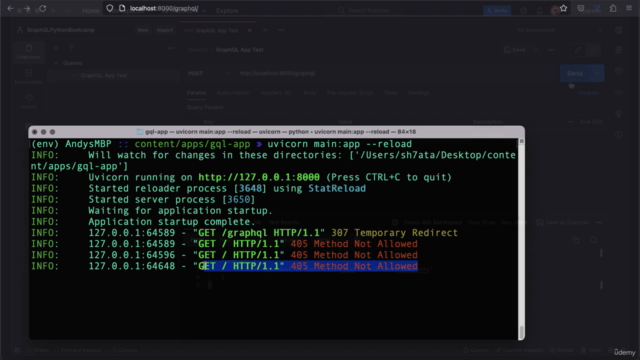Click the Save button for the request
640x360 pixels.
click(x=515, y=50)
